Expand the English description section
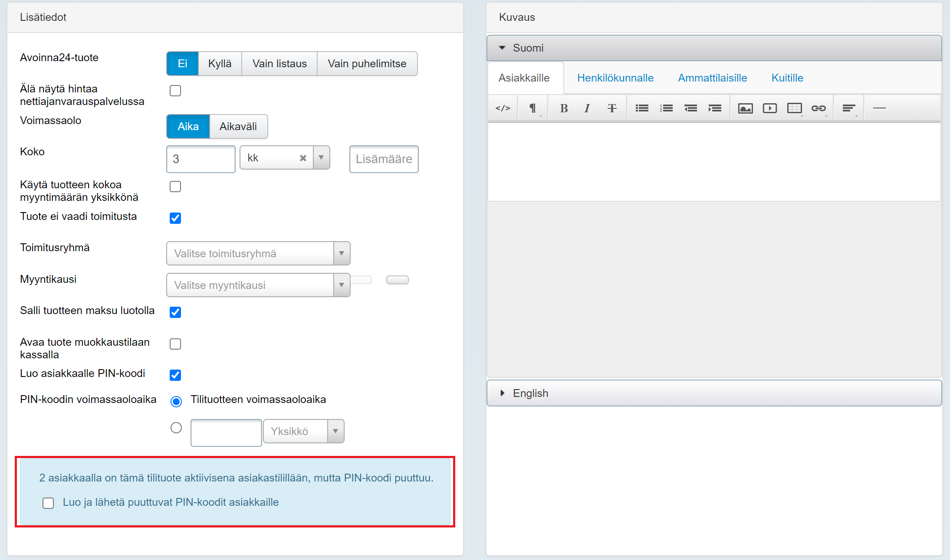950x560 pixels. pyautogui.click(x=530, y=393)
